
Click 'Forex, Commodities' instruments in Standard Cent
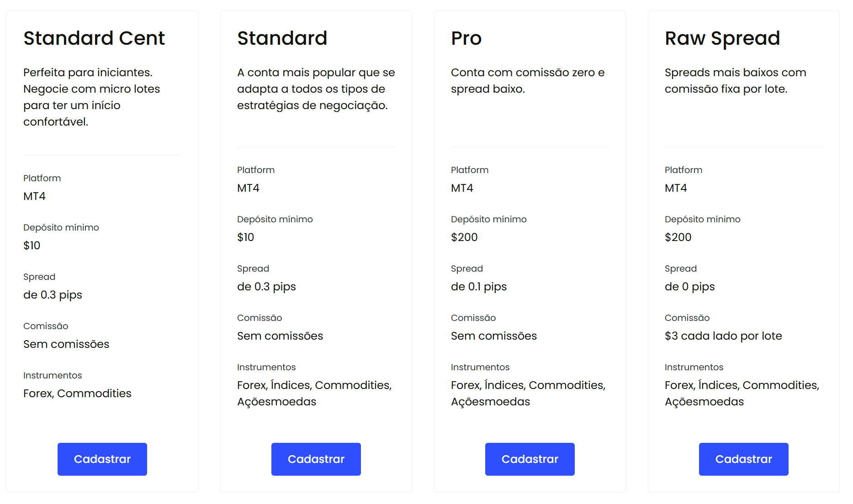click(x=77, y=393)
